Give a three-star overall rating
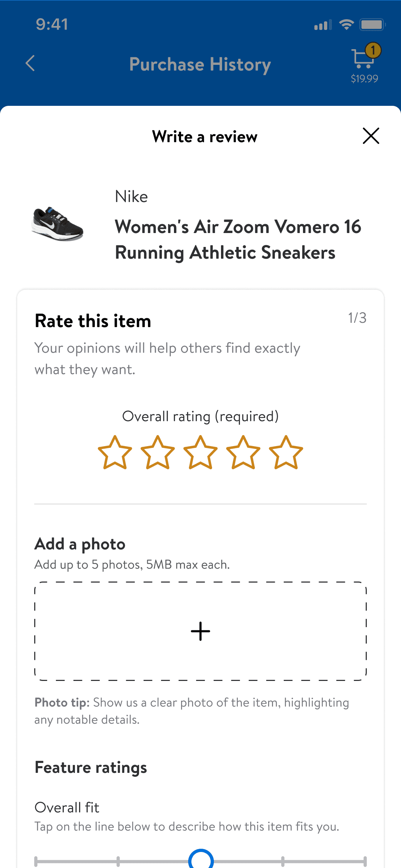 (200, 453)
